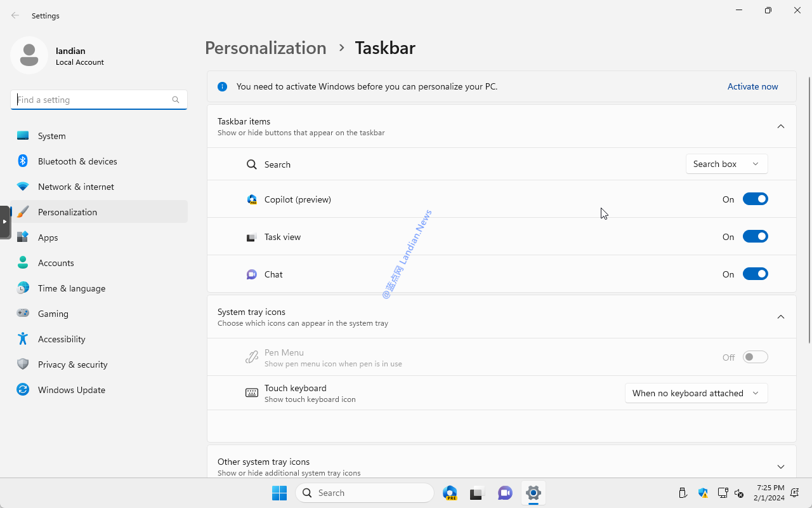Click the Windows Update sync icon
The width and height of the screenshot is (812, 508).
[23, 390]
